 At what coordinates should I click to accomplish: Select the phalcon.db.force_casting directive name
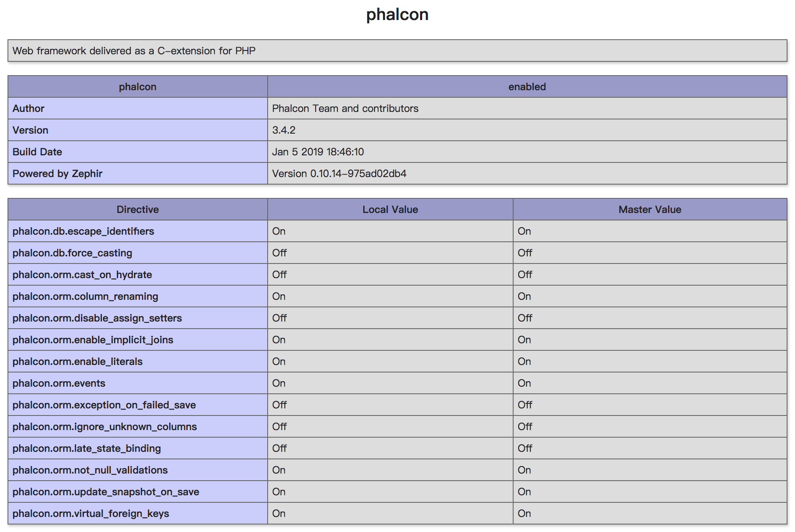tap(72, 253)
